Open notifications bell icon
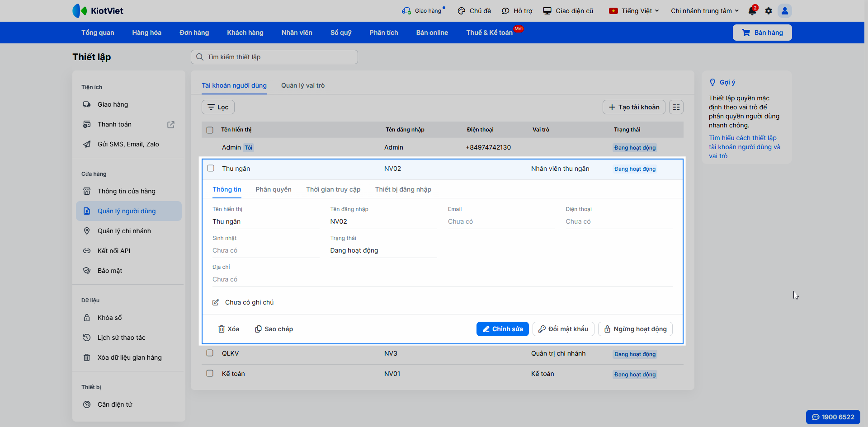Screen dimensions: 868x427 752,11
